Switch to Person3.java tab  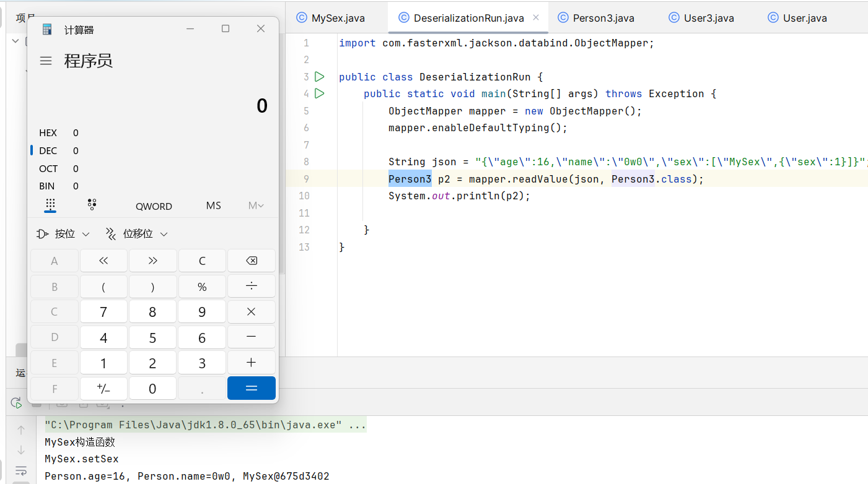tap(595, 17)
